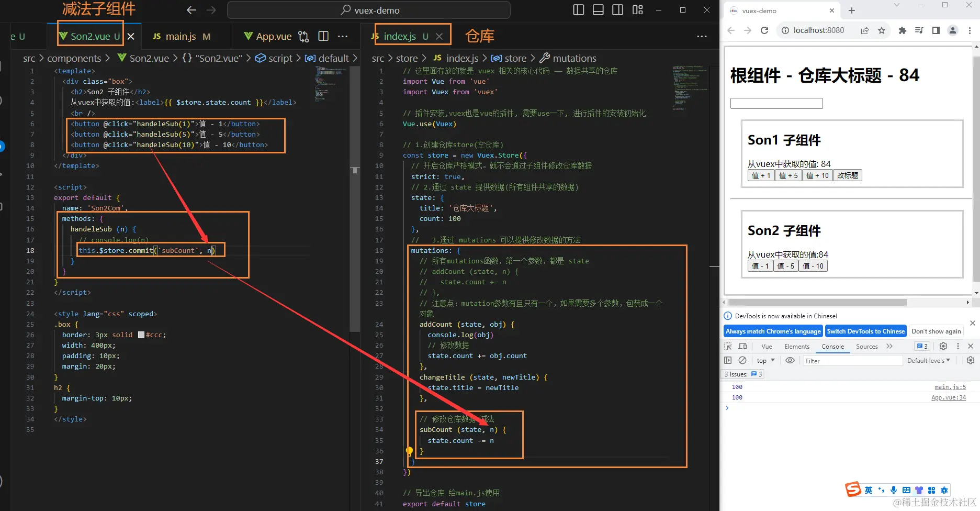Open the Vue tab in DevTools

click(x=767, y=346)
